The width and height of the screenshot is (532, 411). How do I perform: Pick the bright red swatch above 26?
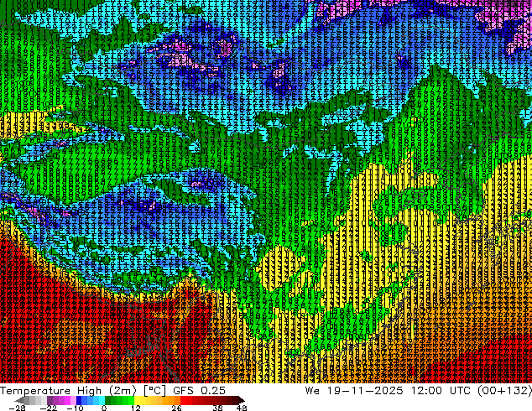click(x=183, y=400)
